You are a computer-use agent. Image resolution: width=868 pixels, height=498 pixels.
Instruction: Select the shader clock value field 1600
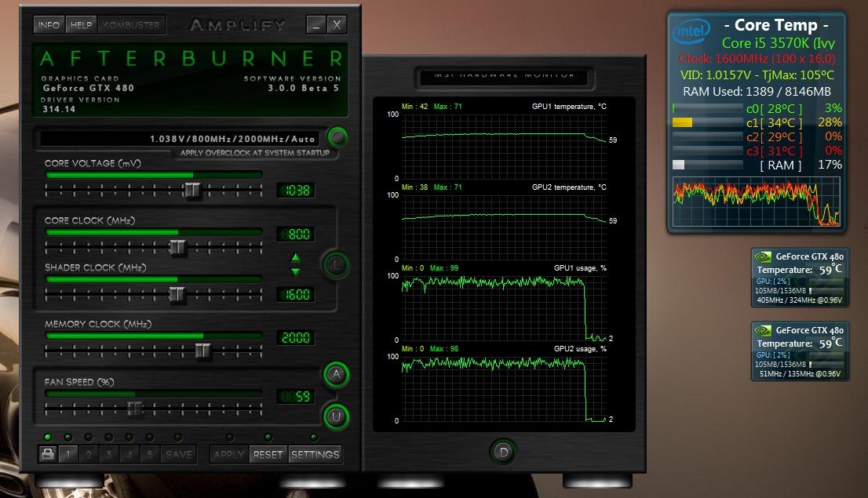click(296, 294)
